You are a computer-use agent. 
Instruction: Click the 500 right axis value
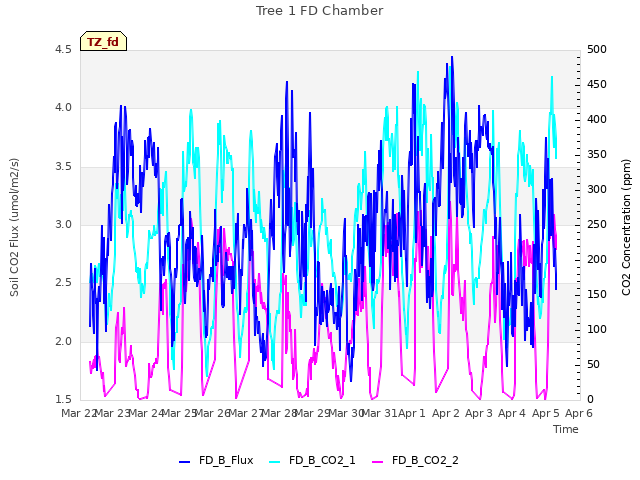point(597,50)
